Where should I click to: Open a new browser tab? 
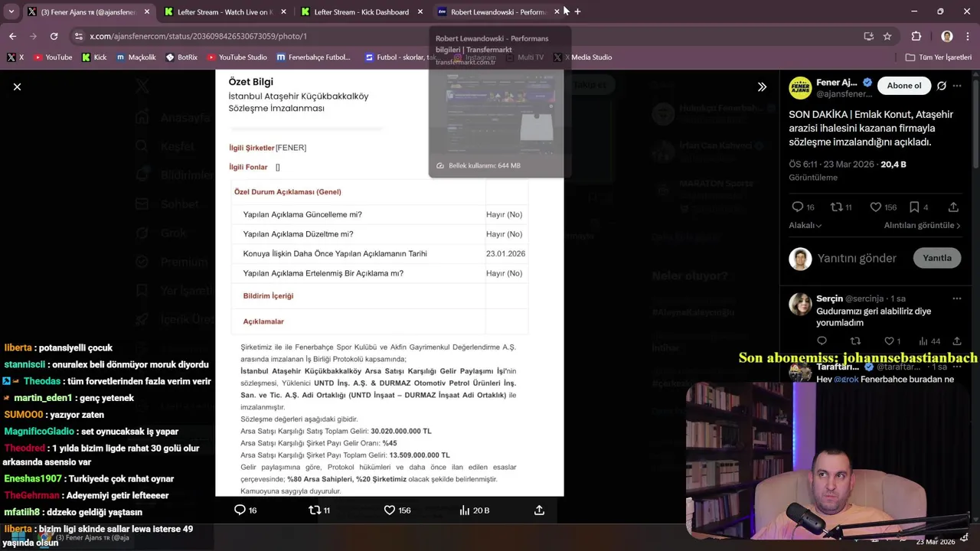(x=577, y=11)
